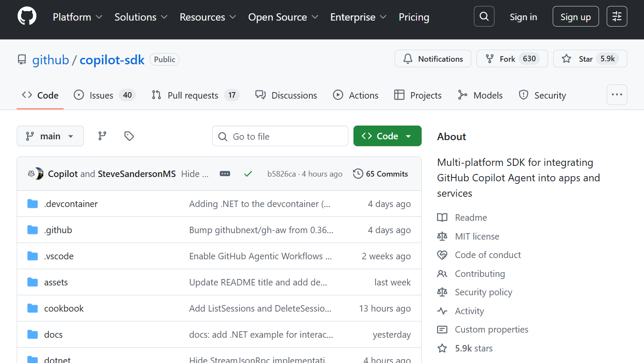
Task: Open the Readme via its book icon
Action: click(442, 217)
